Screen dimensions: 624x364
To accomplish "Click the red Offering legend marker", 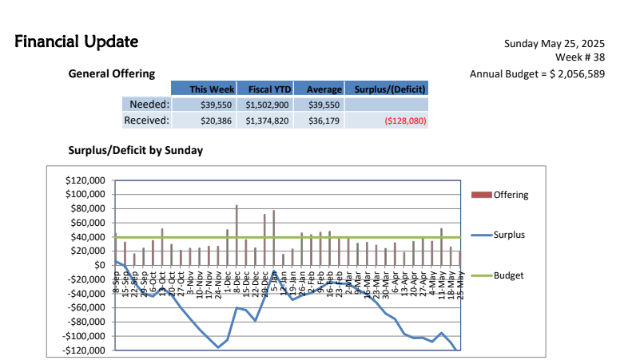I will (482, 194).
